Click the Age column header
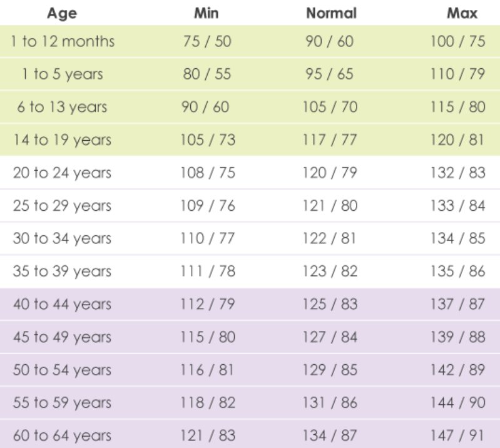The height and width of the screenshot is (448, 500). [61, 13]
